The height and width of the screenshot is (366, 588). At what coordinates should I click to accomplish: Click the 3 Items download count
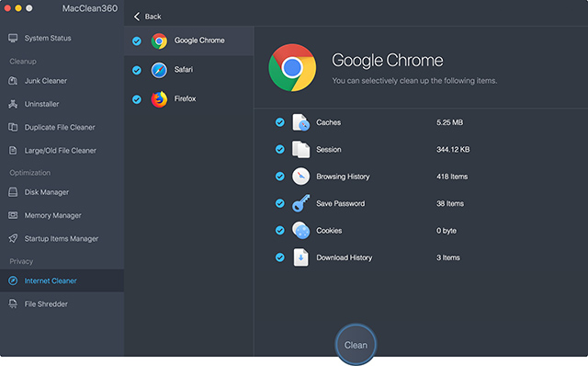[448, 257]
